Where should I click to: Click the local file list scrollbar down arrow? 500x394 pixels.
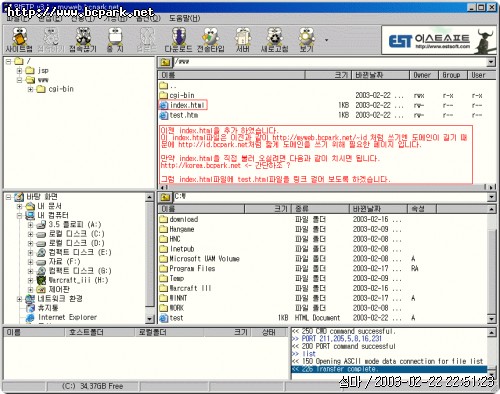click(x=491, y=319)
